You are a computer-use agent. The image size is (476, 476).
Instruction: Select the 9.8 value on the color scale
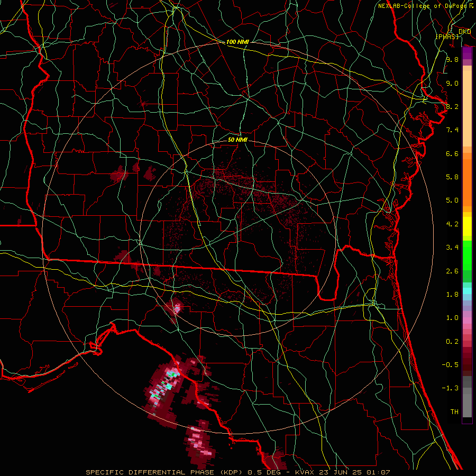(452, 59)
